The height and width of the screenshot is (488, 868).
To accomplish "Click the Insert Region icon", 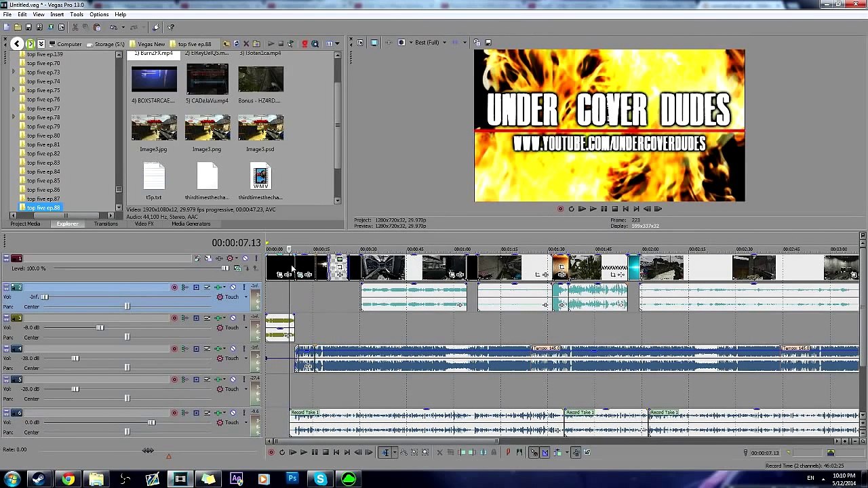I will click(x=519, y=453).
